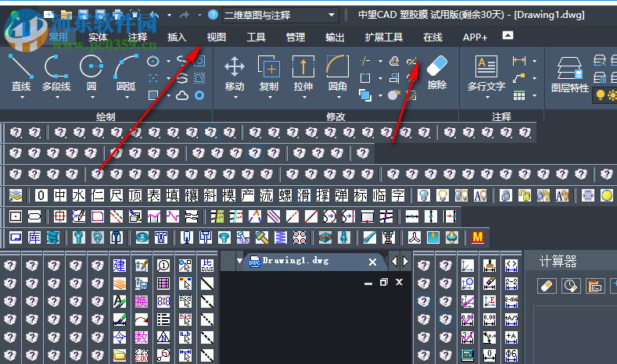Expand the dropdown arrow under 圆弧
The height and width of the screenshot is (364, 617).
127,97
